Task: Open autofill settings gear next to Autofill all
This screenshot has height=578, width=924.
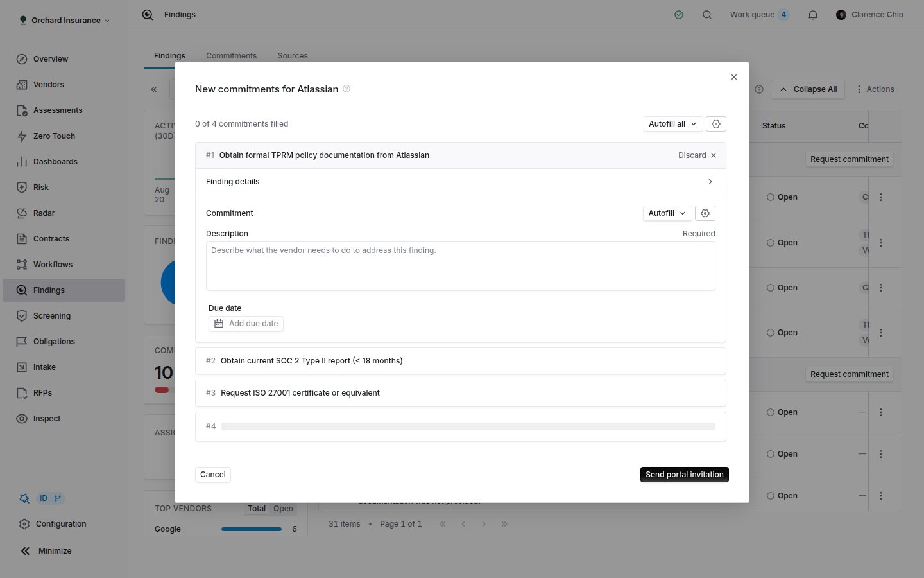Action: click(716, 124)
